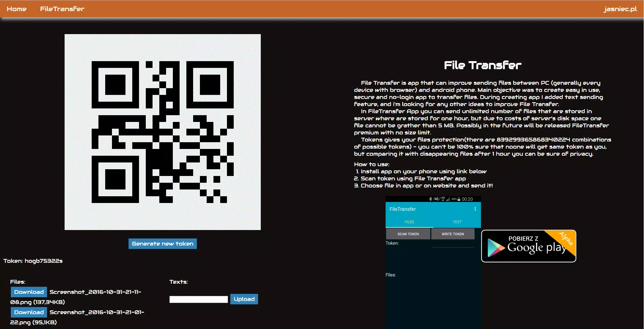Switch to the TEXT tab

[x=457, y=222]
